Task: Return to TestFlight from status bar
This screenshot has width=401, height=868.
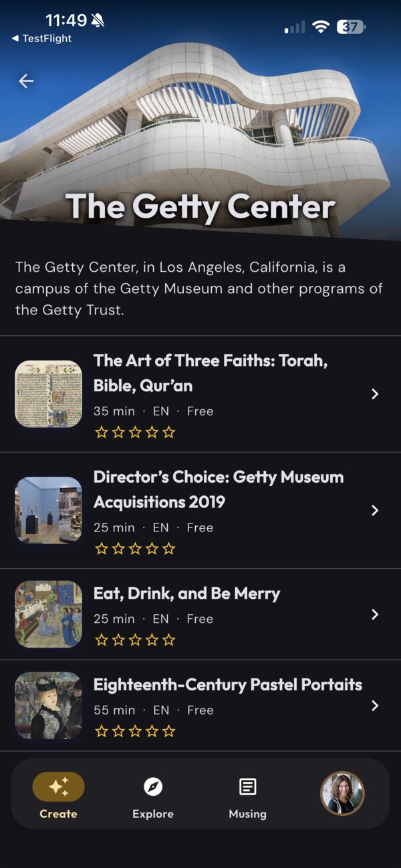Action: (41, 39)
